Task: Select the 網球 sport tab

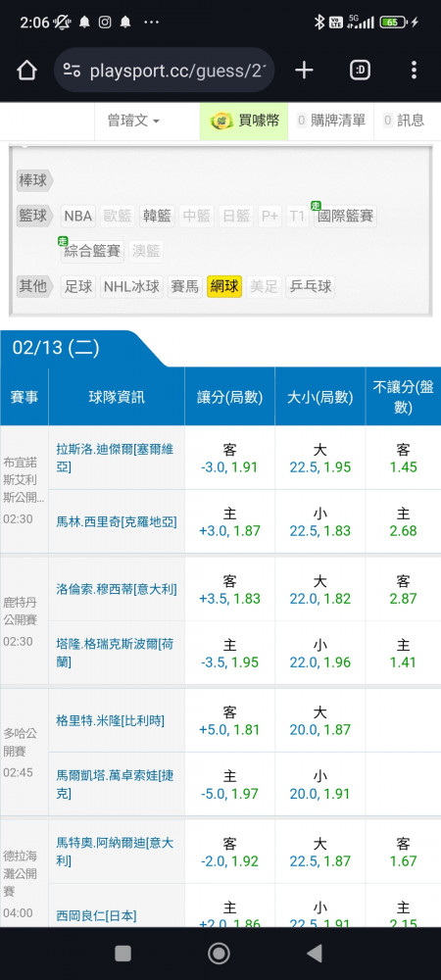Action: (224, 287)
